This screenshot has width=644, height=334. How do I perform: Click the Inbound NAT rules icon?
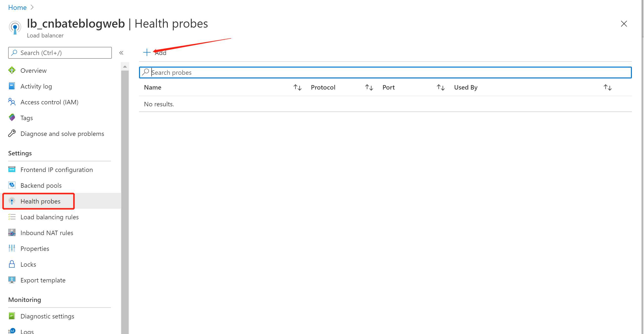coord(12,232)
